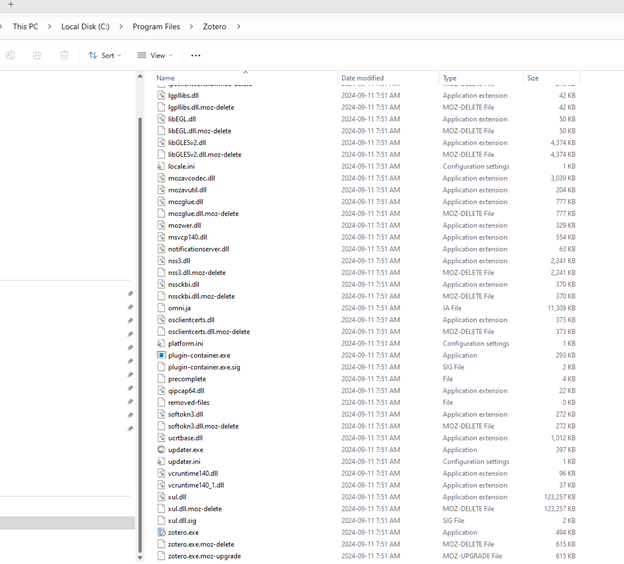624x564 pixels.
Task: Click Zotero in the address breadcrumb
Action: click(214, 27)
